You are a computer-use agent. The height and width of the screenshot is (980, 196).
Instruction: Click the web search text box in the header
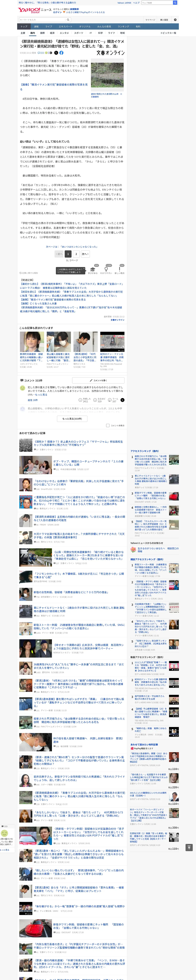tap(157, 3)
